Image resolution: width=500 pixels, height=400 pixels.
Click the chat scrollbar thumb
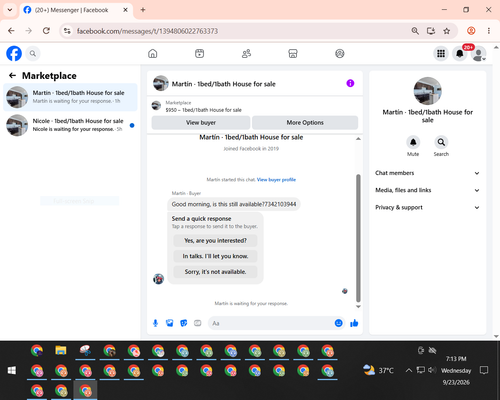pos(358,238)
